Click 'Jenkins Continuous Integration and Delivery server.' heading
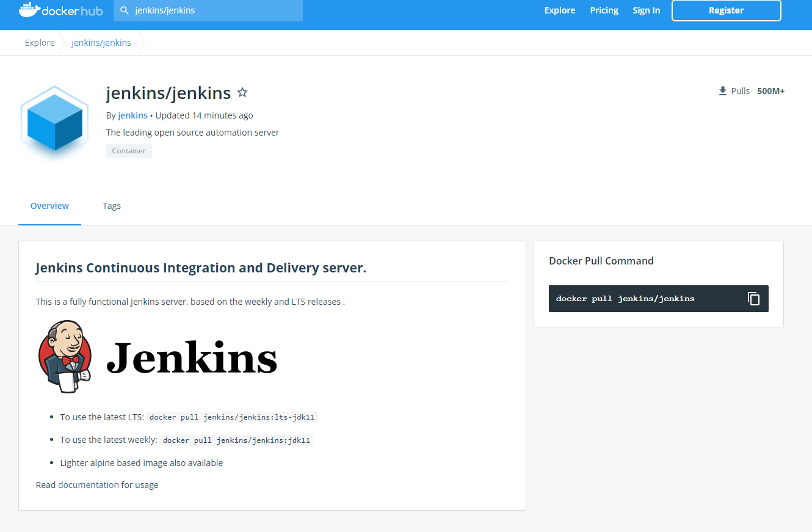Screen dimensions: 812x532 (201, 268)
